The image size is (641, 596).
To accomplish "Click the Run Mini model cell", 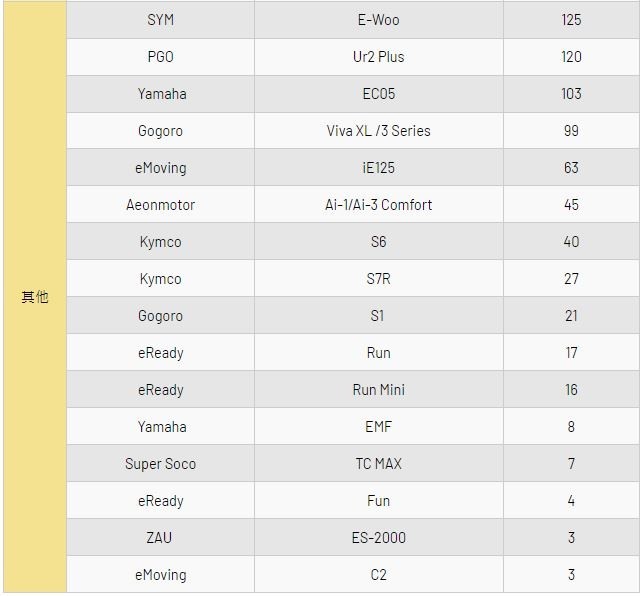I will 379,390.
